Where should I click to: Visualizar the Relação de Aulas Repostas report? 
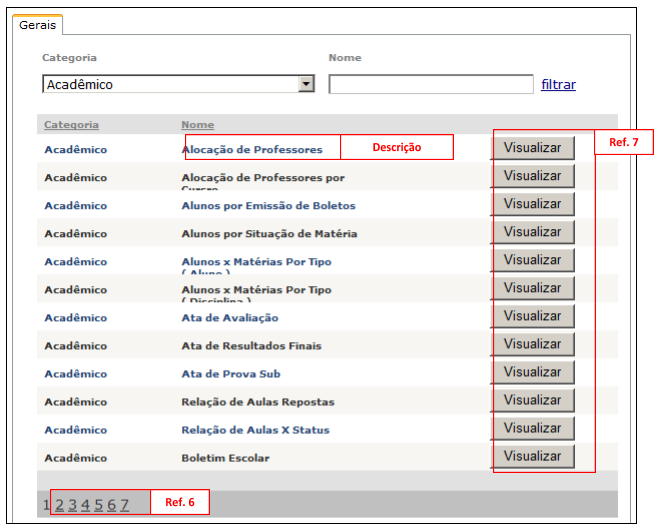click(533, 400)
